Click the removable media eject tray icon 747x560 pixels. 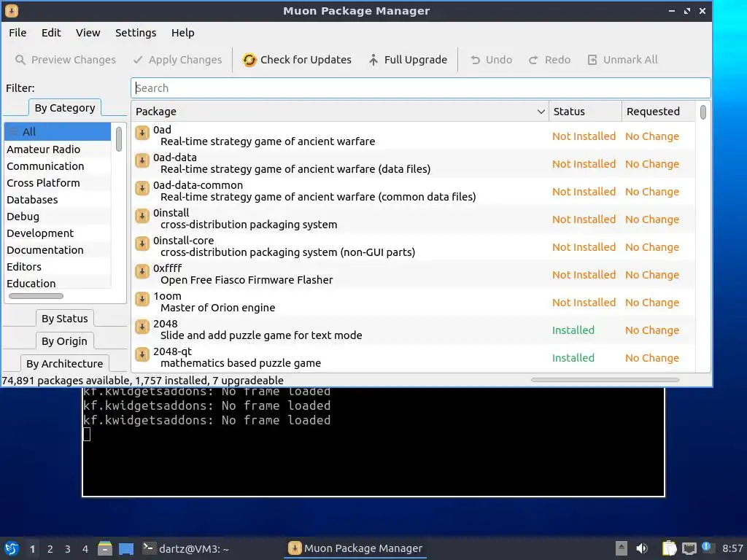pos(622,548)
